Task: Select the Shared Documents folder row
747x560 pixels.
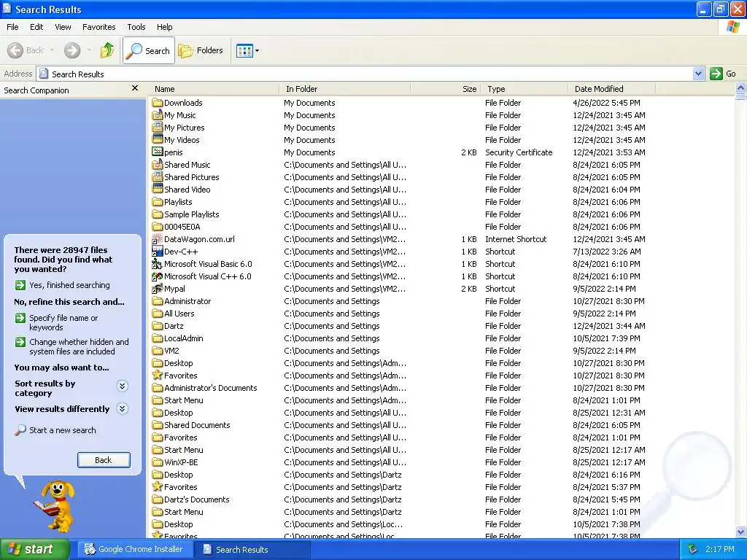Action: pyautogui.click(x=403, y=425)
